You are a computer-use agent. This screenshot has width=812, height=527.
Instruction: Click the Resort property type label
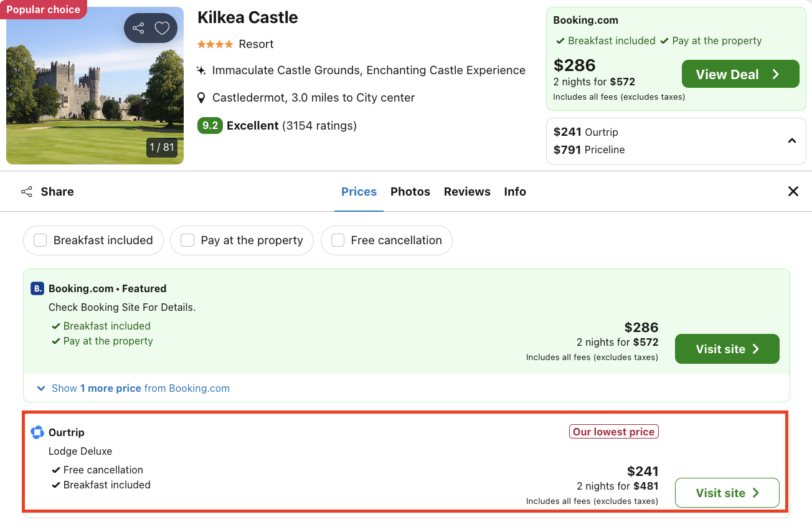tap(256, 44)
